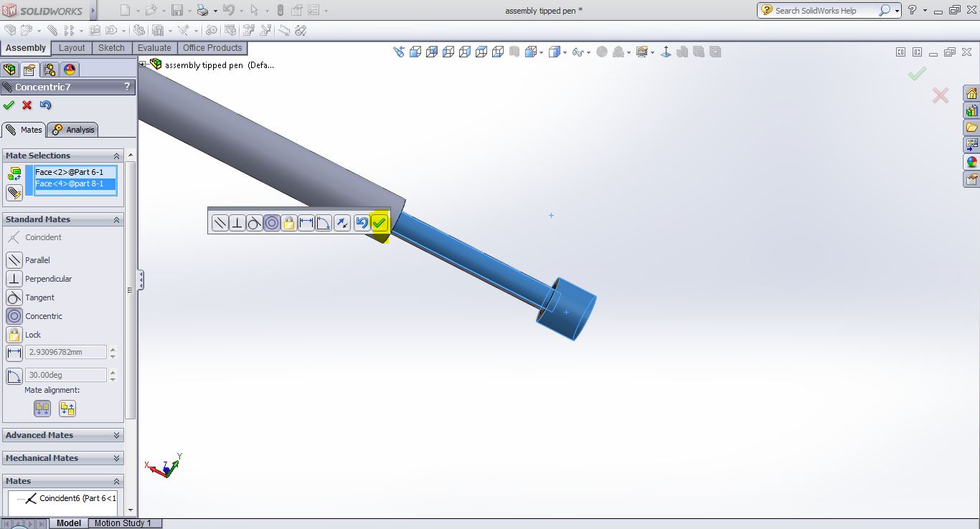This screenshot has width=980, height=529.
Task: Toggle the Angle mate button
Action: 14,376
